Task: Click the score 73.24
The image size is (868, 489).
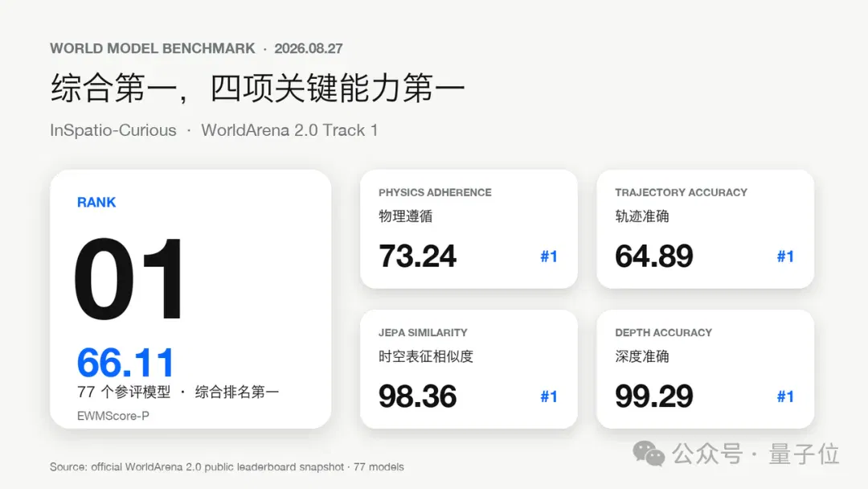Action: pos(417,256)
